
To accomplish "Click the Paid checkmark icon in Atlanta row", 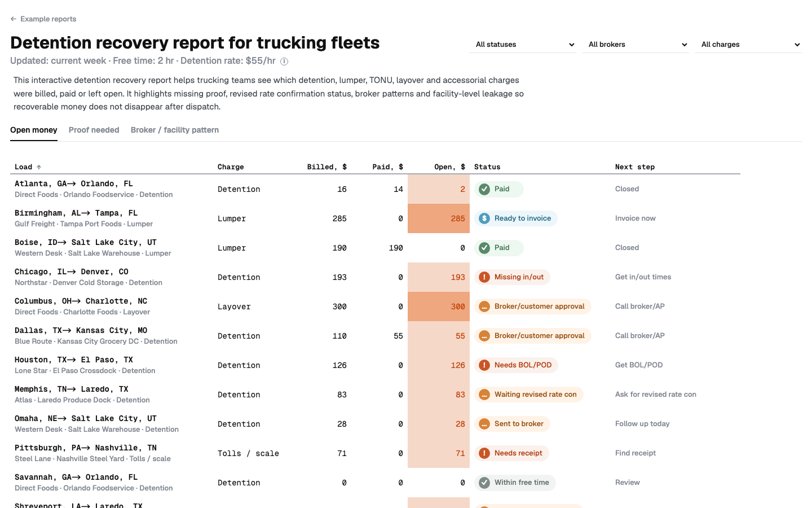I will [484, 189].
